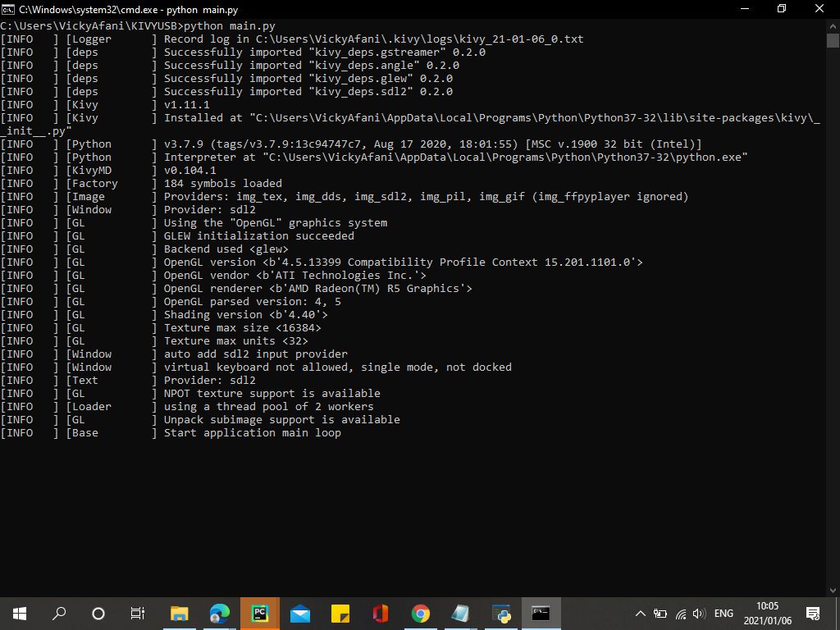Switch to the Python window in taskbar
Viewport: 840px width, 630px height.
[x=501, y=614]
